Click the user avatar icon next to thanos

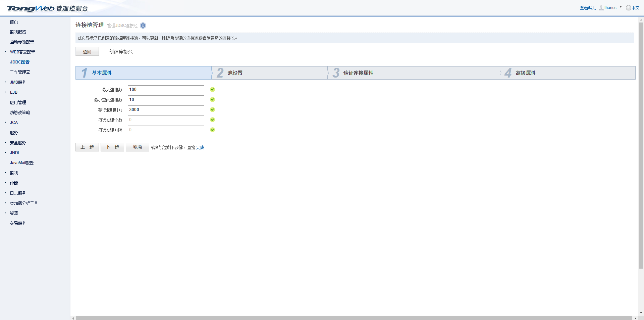click(601, 8)
